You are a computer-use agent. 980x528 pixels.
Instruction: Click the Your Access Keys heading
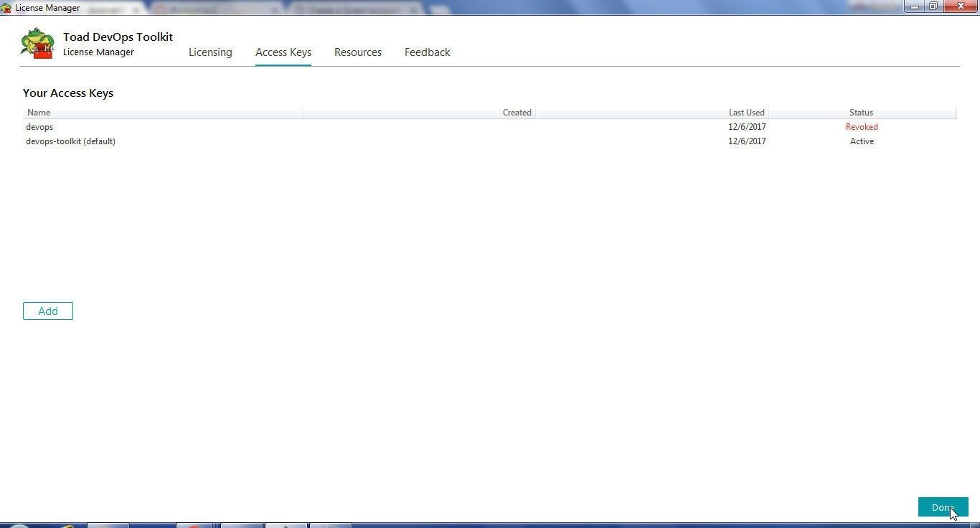68,93
